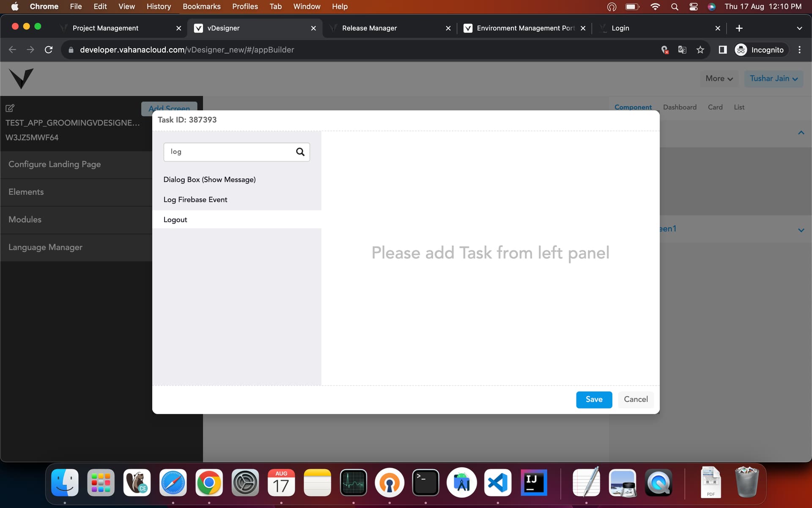Click the Cancel button
The width and height of the screenshot is (812, 508).
pos(636,400)
